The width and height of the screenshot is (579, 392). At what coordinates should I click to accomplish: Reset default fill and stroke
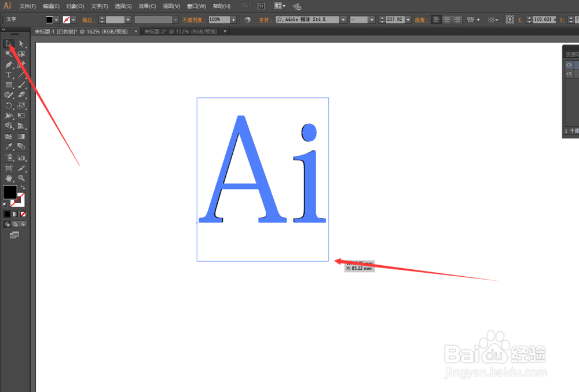(x=5, y=204)
